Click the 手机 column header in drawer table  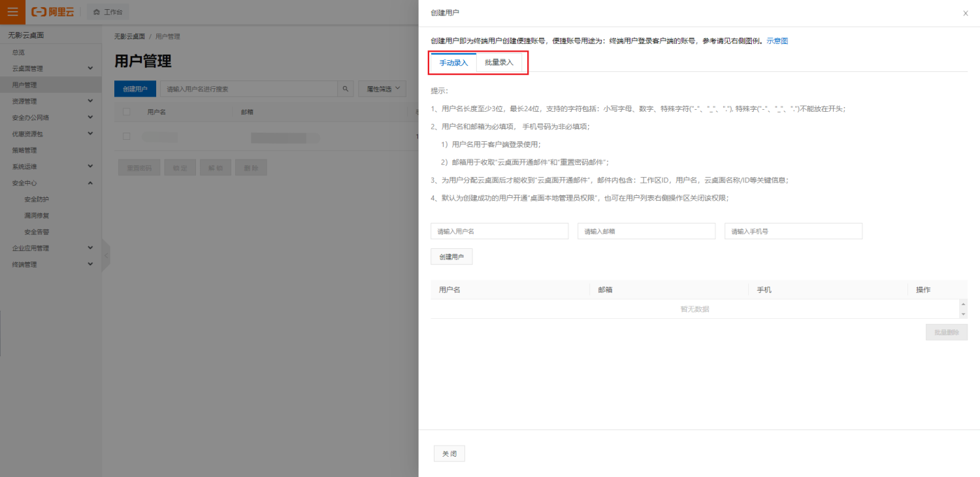(x=764, y=289)
